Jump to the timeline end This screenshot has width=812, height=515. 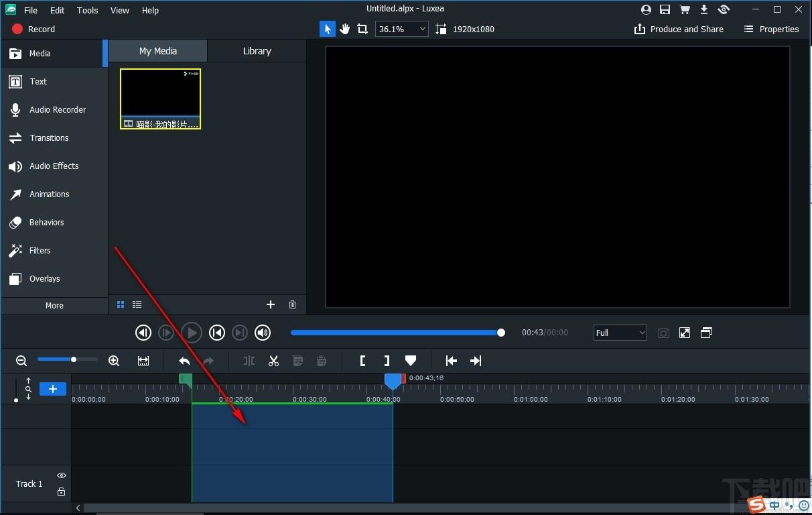click(x=476, y=361)
